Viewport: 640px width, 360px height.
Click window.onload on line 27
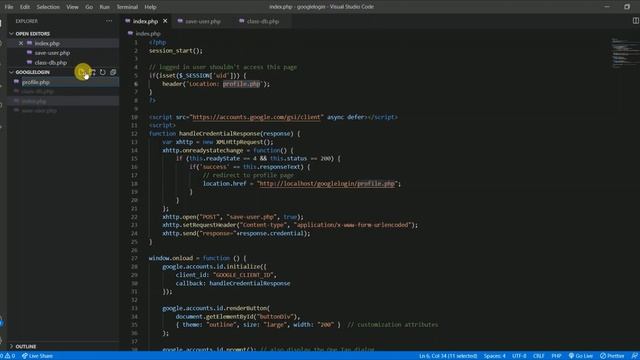click(171, 258)
